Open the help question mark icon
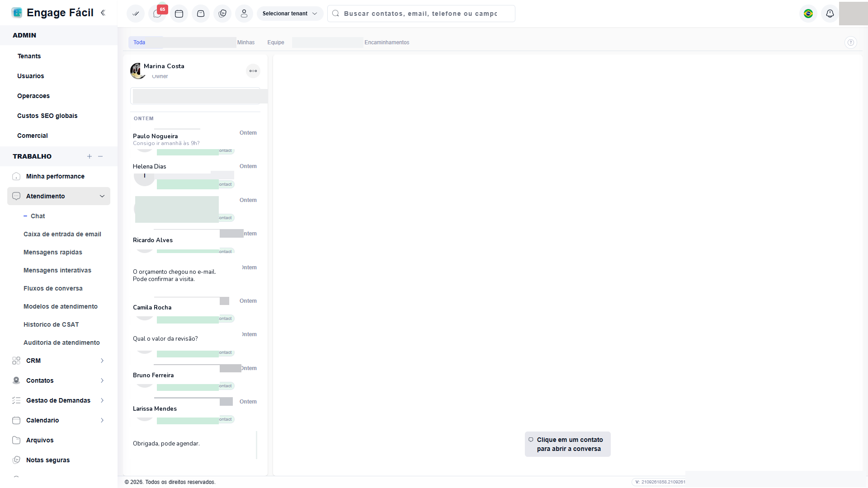The image size is (868, 488). [850, 42]
